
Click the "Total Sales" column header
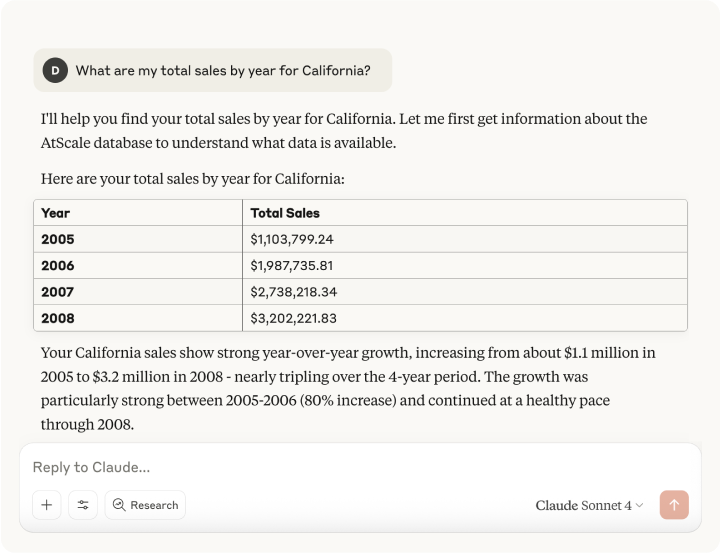tap(285, 213)
